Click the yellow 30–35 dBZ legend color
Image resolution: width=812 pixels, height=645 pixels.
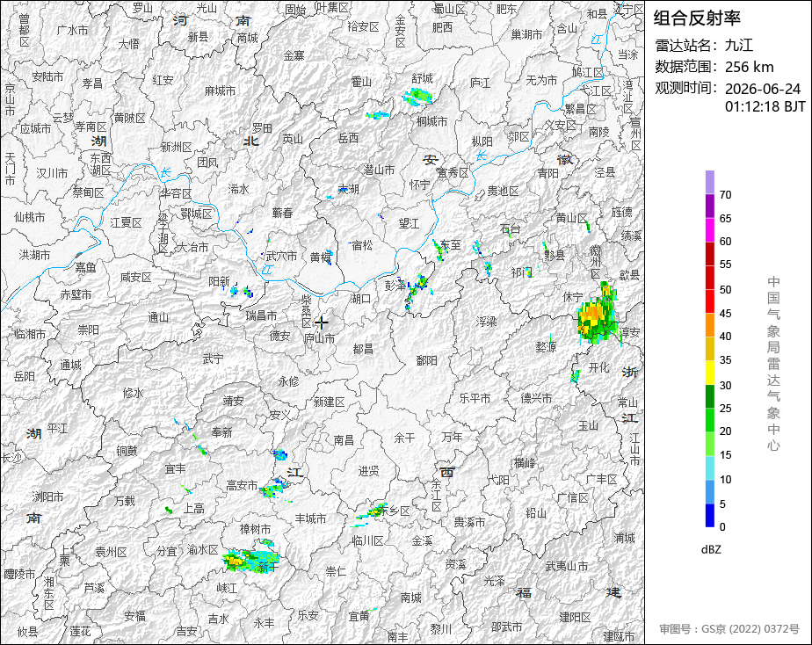pyautogui.click(x=709, y=373)
